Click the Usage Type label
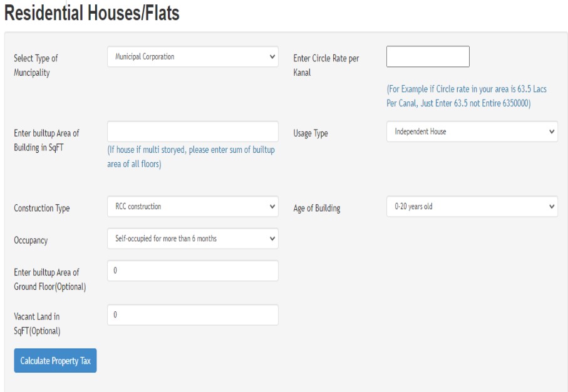The height and width of the screenshot is (392, 568). (x=311, y=133)
